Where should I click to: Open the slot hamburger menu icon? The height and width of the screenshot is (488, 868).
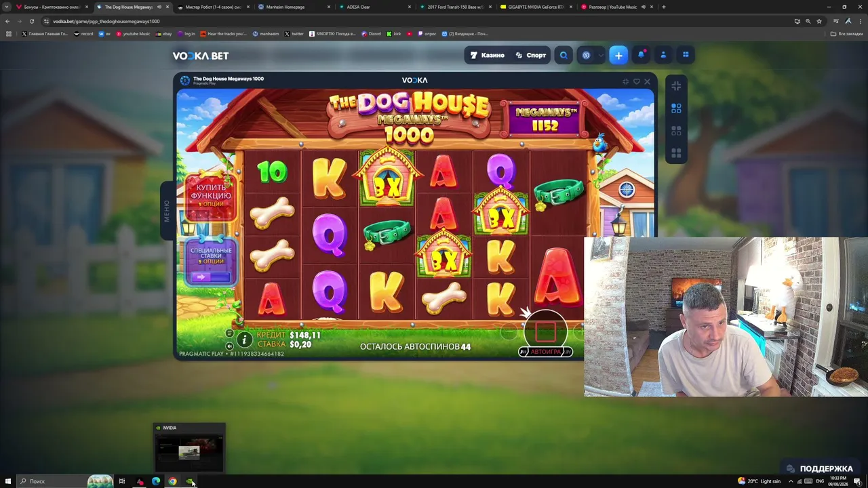(x=229, y=333)
